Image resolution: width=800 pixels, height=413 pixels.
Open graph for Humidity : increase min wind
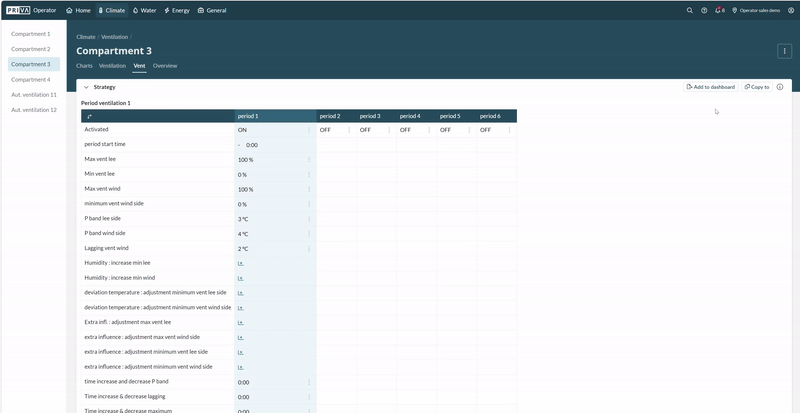[240, 278]
